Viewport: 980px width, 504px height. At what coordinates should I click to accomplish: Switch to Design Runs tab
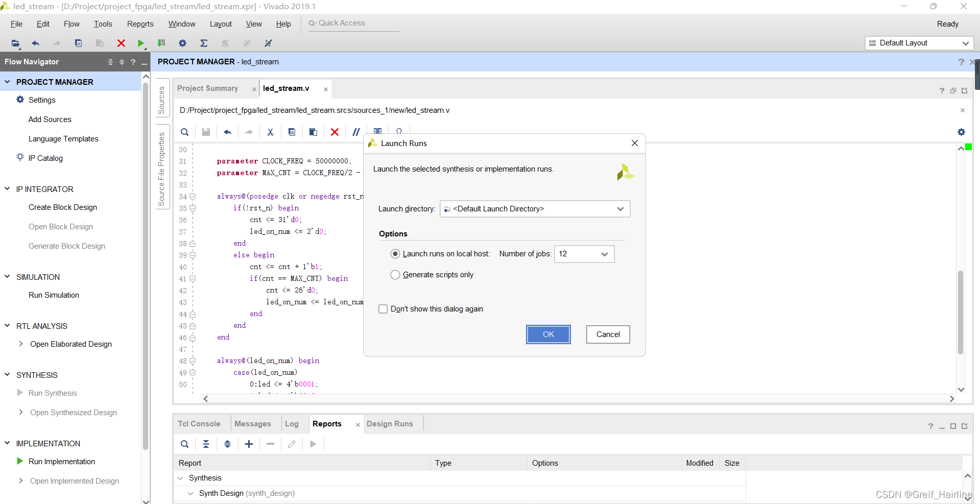390,424
